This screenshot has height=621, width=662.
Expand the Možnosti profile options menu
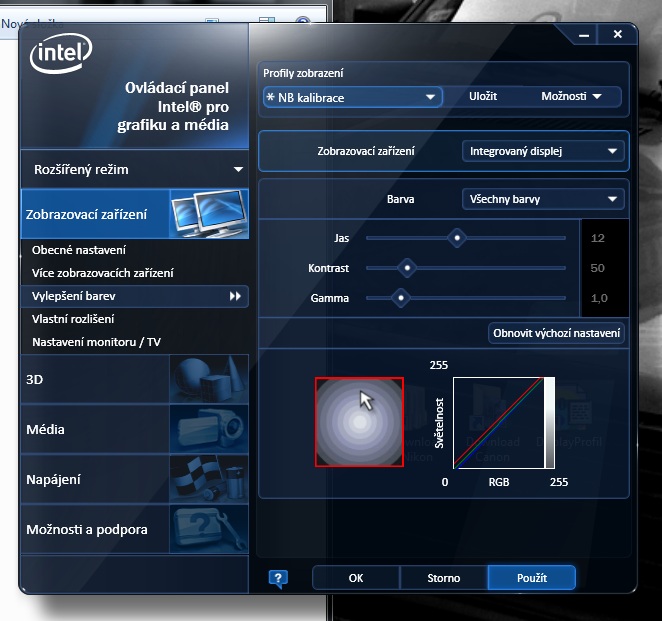point(571,97)
